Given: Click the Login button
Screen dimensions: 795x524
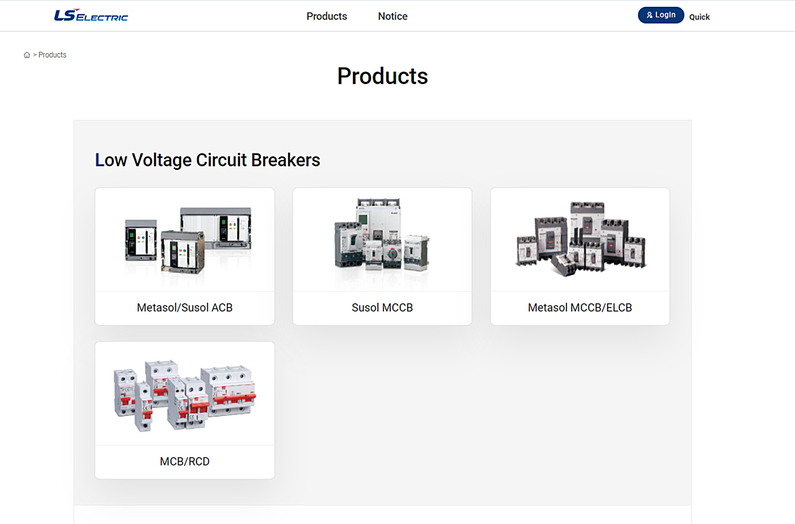Looking at the screenshot, I should coord(661,15).
